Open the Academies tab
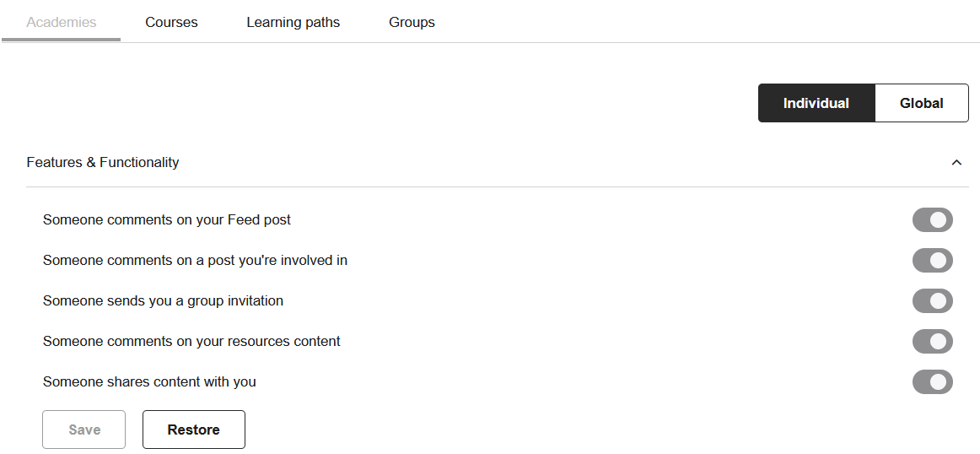The width and height of the screenshot is (980, 454). 62,23
